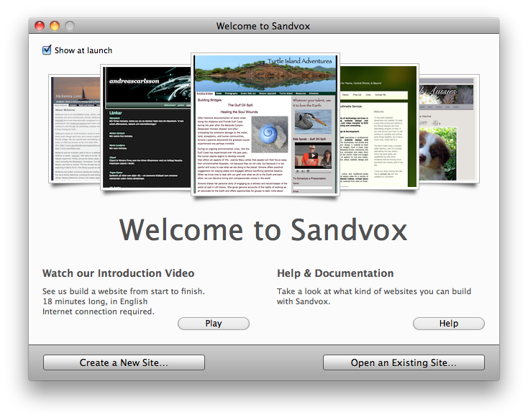
Task: Minimize the window with the yellow button
Action: [55, 26]
